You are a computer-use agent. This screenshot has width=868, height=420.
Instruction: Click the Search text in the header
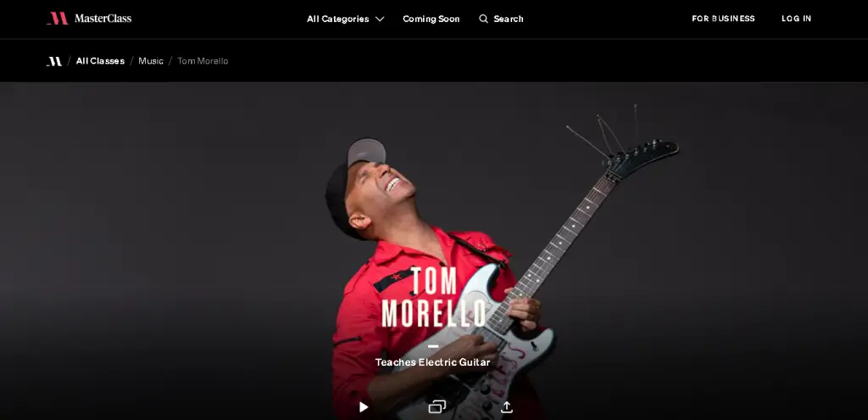509,19
